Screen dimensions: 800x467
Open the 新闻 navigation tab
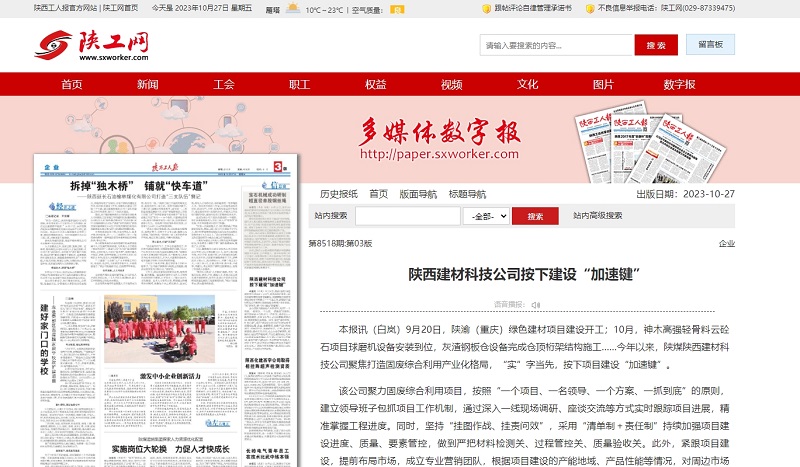click(147, 84)
